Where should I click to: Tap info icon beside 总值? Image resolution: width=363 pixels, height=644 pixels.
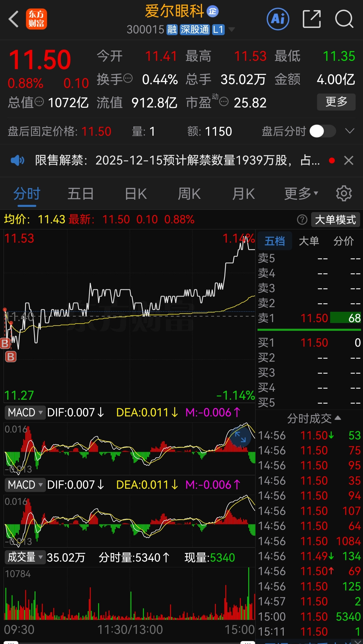[39, 101]
